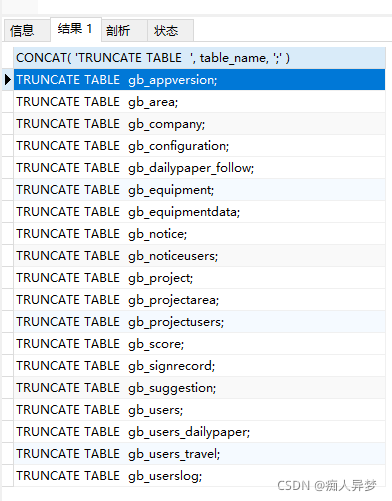392x501 pixels.
Task: Open the 状态 tab
Action: 170,31
